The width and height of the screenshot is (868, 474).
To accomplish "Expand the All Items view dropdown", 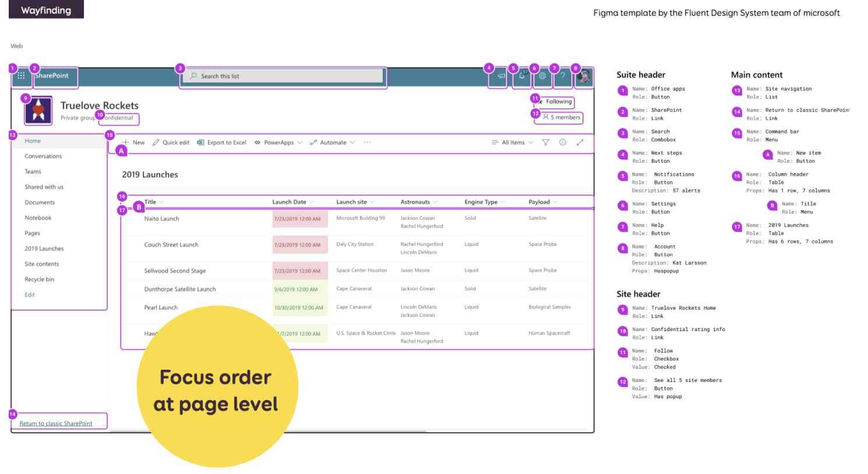I will click(x=512, y=142).
